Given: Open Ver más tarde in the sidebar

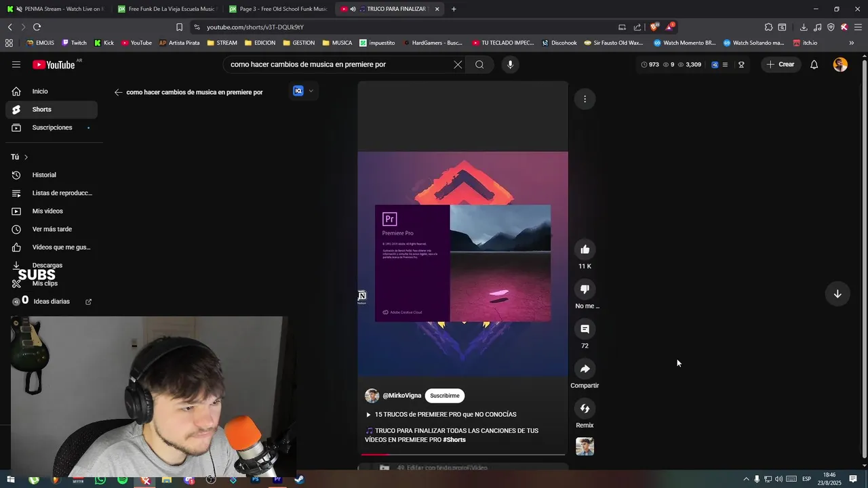Looking at the screenshot, I should [x=52, y=229].
